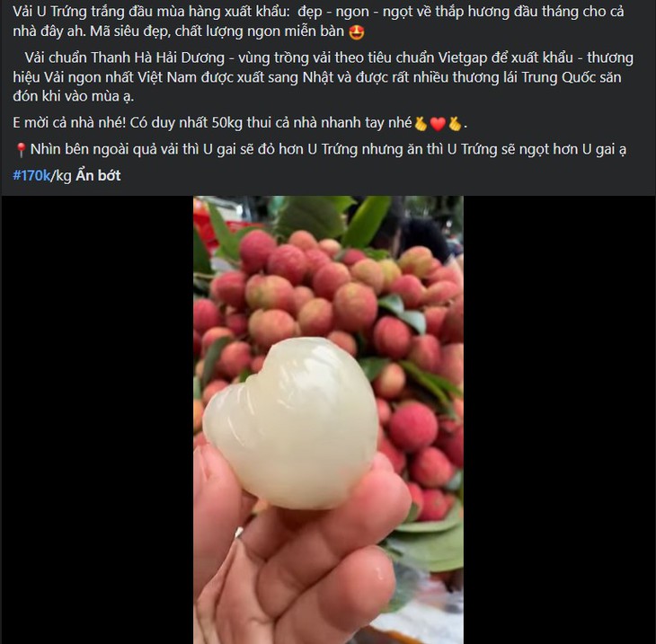Viewport: 656px width, 644px height.
Task: Click the /kg text after the hashtag
Action: click(x=61, y=175)
